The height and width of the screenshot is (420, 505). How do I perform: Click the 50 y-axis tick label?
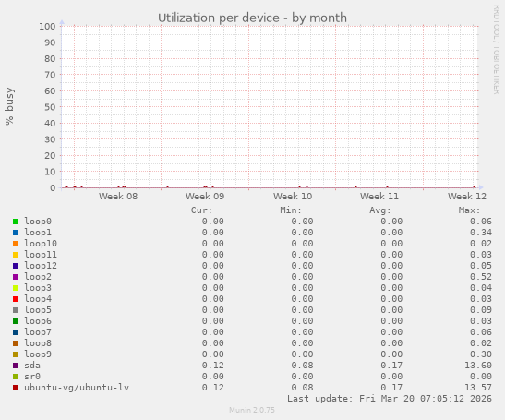tap(50, 107)
